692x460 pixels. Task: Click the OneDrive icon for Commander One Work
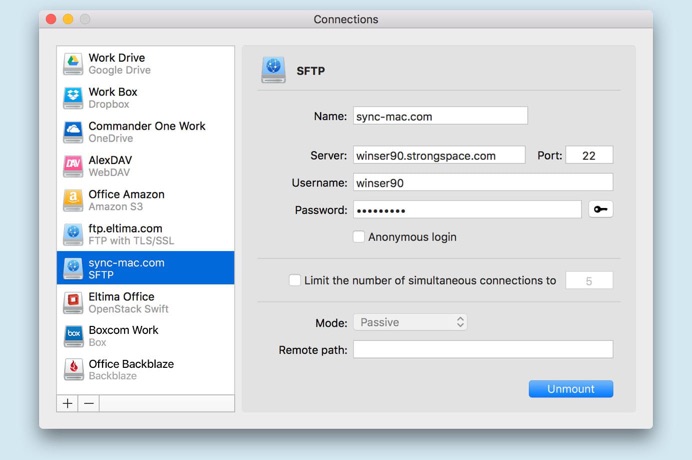tap(73, 132)
